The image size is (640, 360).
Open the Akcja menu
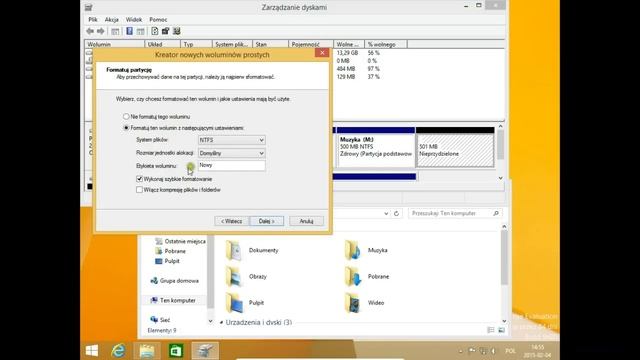[111, 20]
